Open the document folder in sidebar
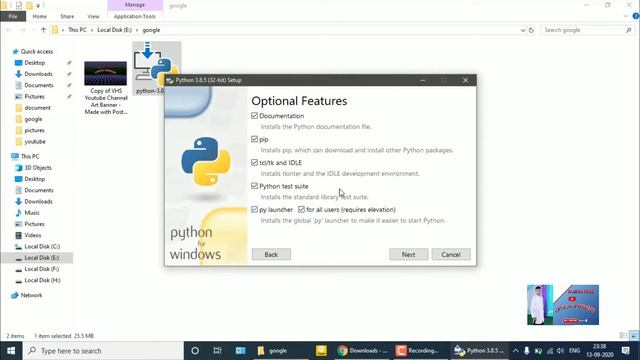The width and height of the screenshot is (640, 360). [x=37, y=108]
